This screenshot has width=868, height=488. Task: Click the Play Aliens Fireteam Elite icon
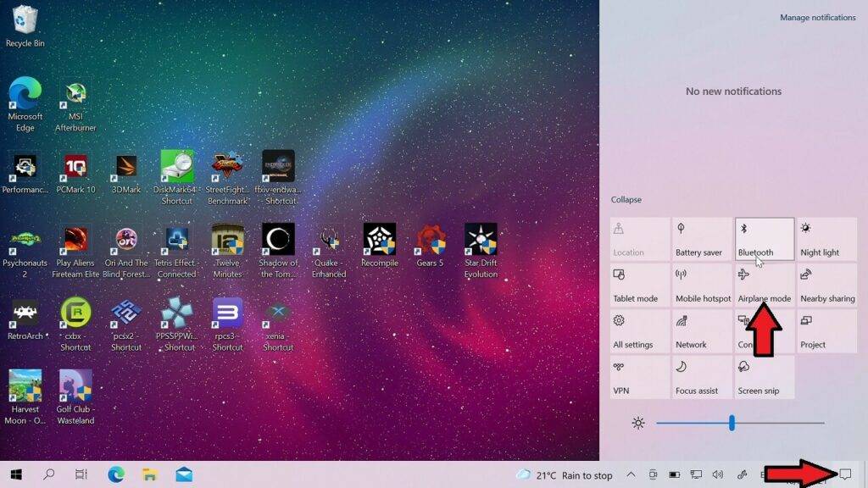(x=75, y=252)
